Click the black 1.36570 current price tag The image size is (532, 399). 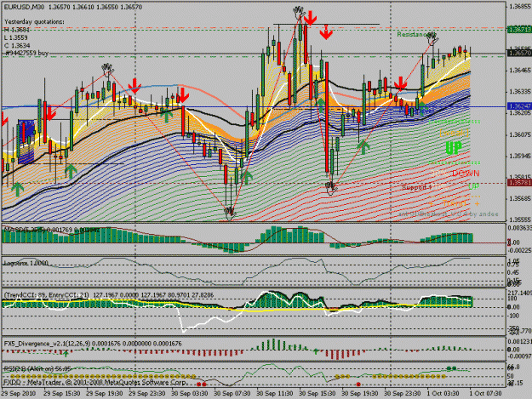(519, 54)
